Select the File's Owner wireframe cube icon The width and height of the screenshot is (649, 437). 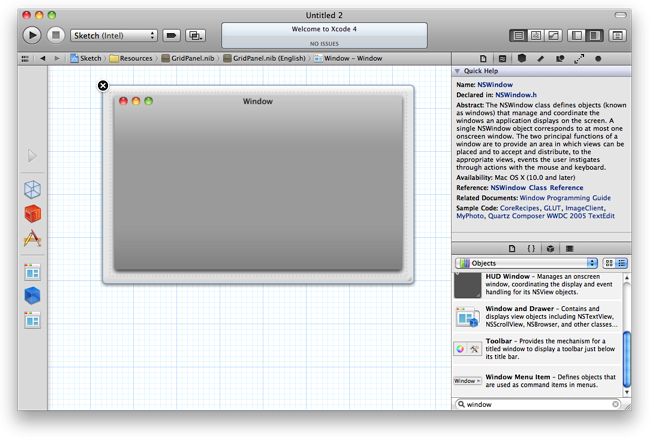coord(32,190)
